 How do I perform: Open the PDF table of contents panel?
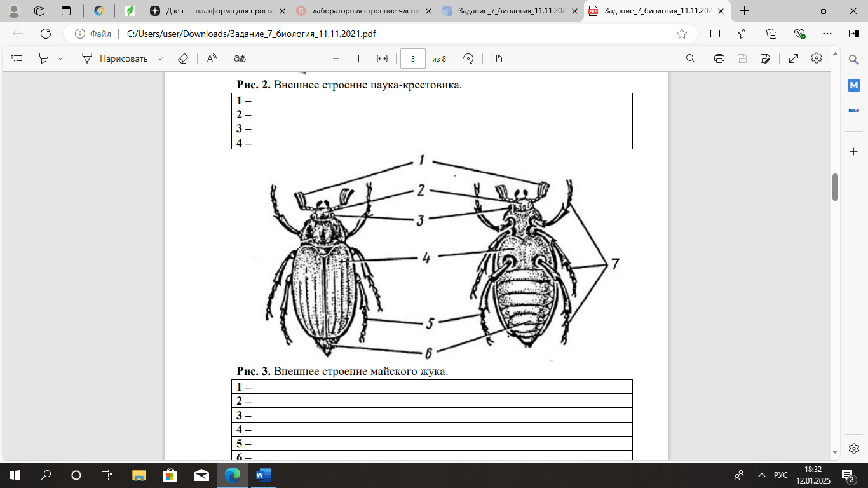point(17,58)
